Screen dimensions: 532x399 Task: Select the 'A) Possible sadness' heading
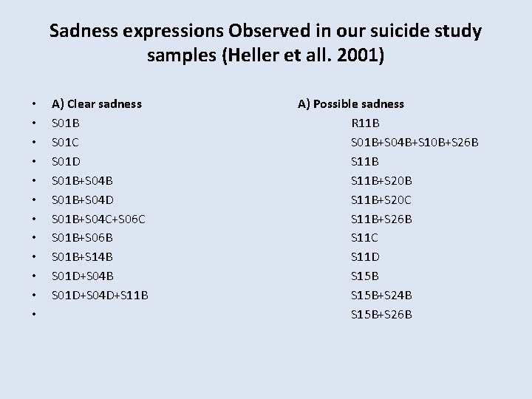click(351, 104)
